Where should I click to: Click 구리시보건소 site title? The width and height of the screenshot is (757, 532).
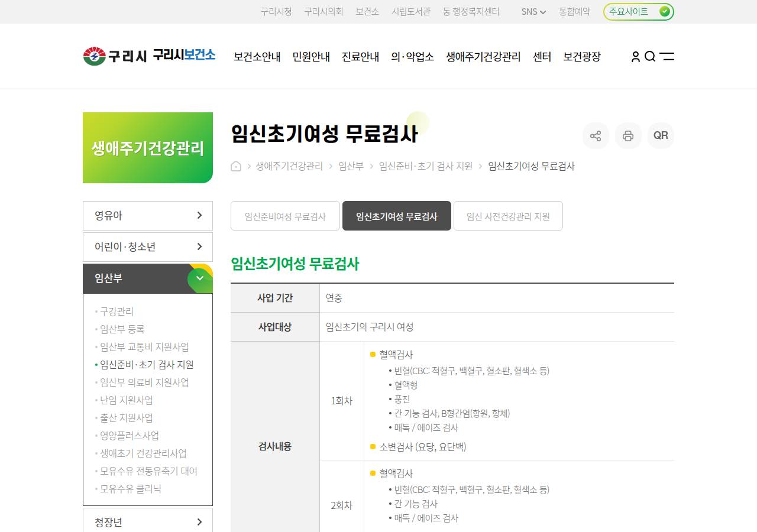tap(184, 55)
